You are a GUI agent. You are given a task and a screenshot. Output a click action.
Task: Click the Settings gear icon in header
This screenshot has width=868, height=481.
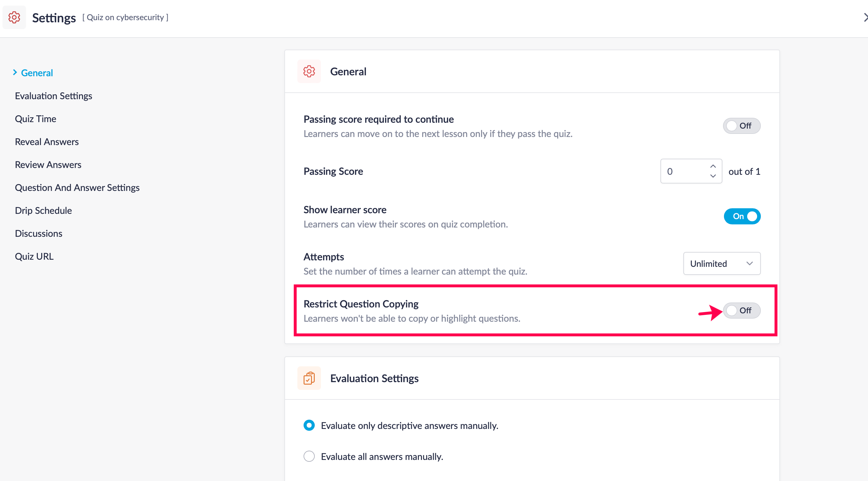[x=14, y=17]
